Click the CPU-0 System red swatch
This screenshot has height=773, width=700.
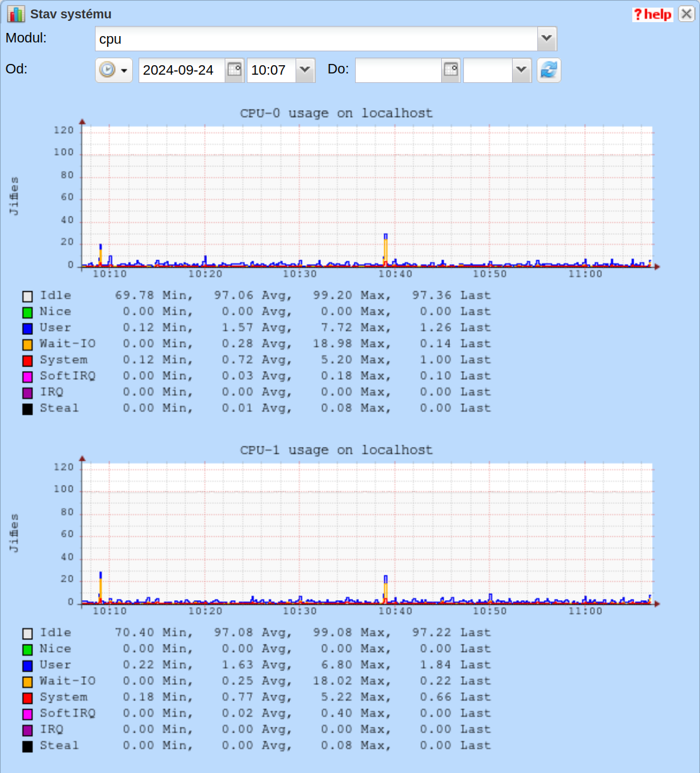pos(27,361)
